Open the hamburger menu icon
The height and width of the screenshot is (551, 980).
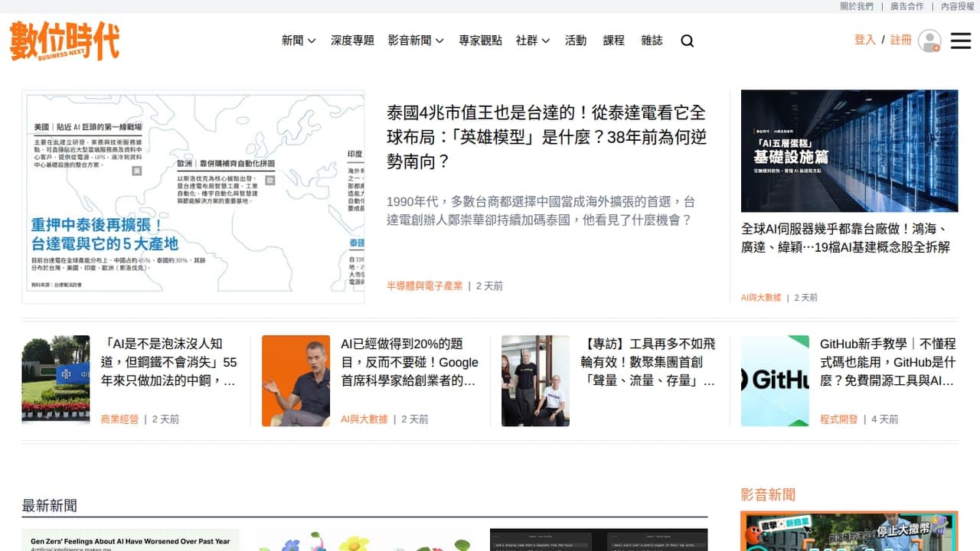click(x=961, y=41)
